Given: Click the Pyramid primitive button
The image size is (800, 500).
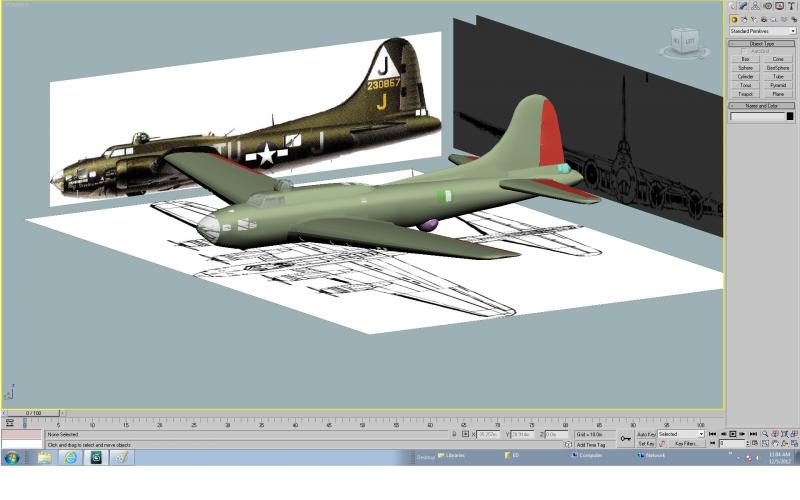Looking at the screenshot, I should 778,85.
